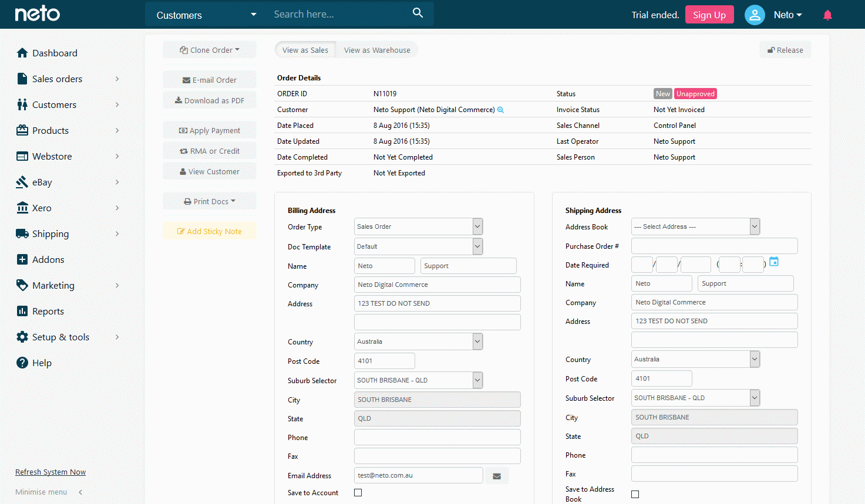
Task: Tick the Save to Account checkbox
Action: [x=358, y=493]
